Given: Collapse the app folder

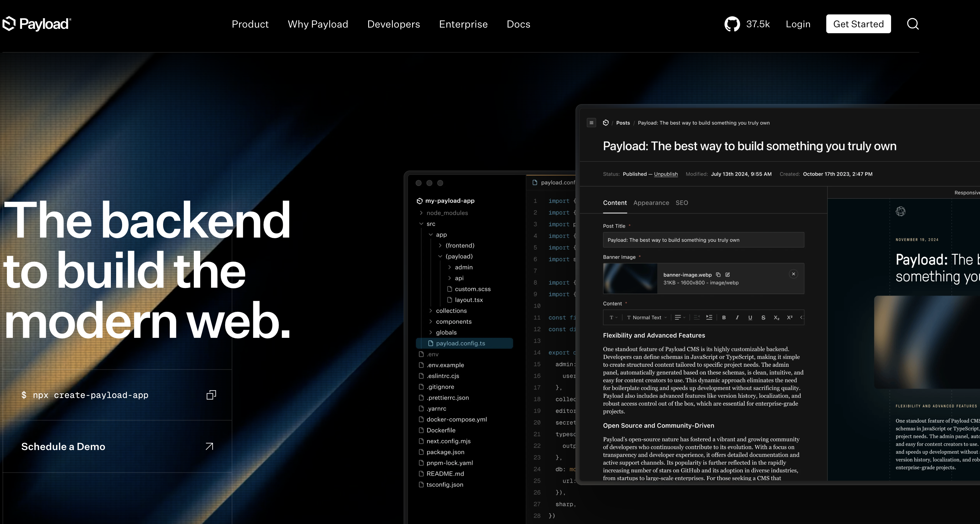Looking at the screenshot, I should tap(431, 235).
